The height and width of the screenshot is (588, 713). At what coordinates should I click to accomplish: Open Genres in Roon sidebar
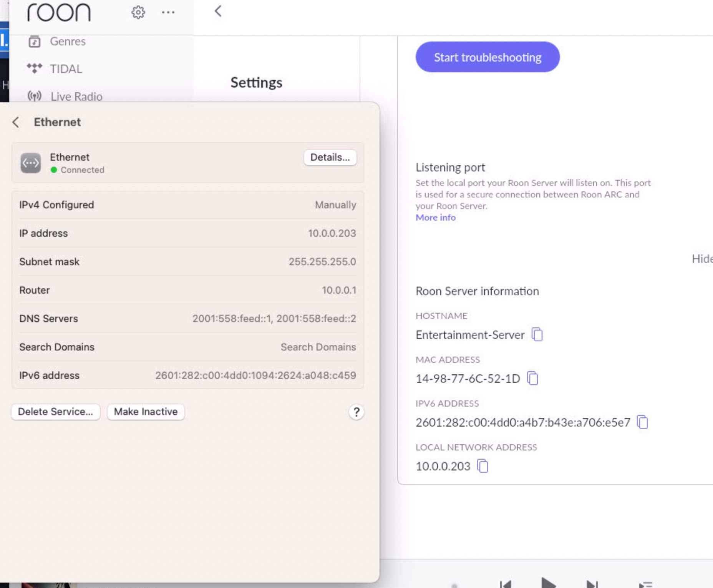[x=68, y=41]
